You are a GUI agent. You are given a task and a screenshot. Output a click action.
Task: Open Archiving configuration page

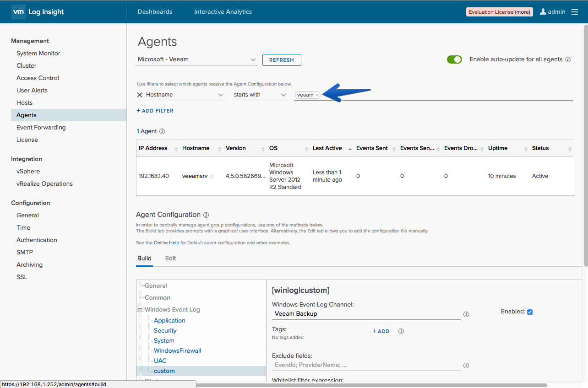tap(29, 265)
